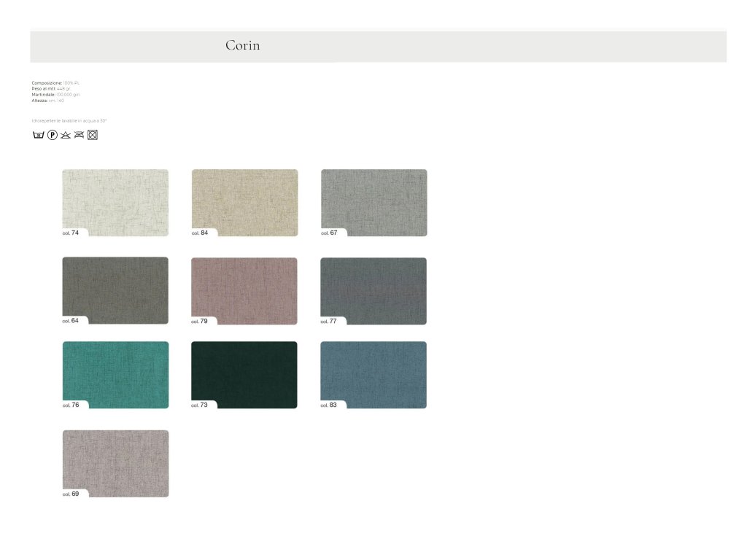Viewport: 747px width, 560px height.
Task: Pick the teal green swatch col. 76
Action: click(115, 375)
